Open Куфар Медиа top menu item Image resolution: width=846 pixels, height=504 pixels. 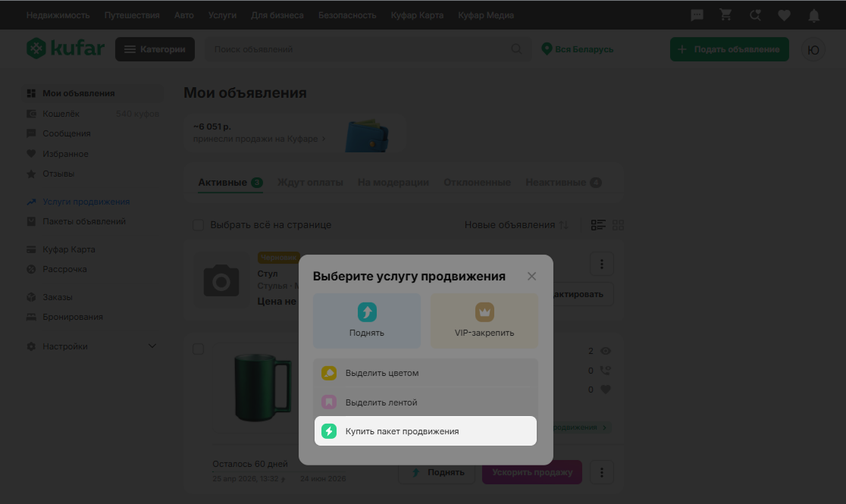tap(486, 15)
